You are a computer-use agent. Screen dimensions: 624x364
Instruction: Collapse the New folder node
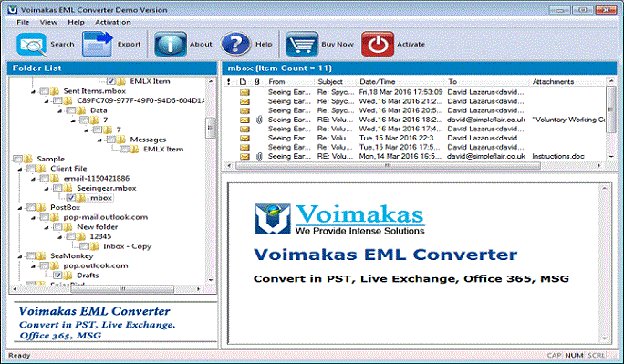[x=47, y=227]
